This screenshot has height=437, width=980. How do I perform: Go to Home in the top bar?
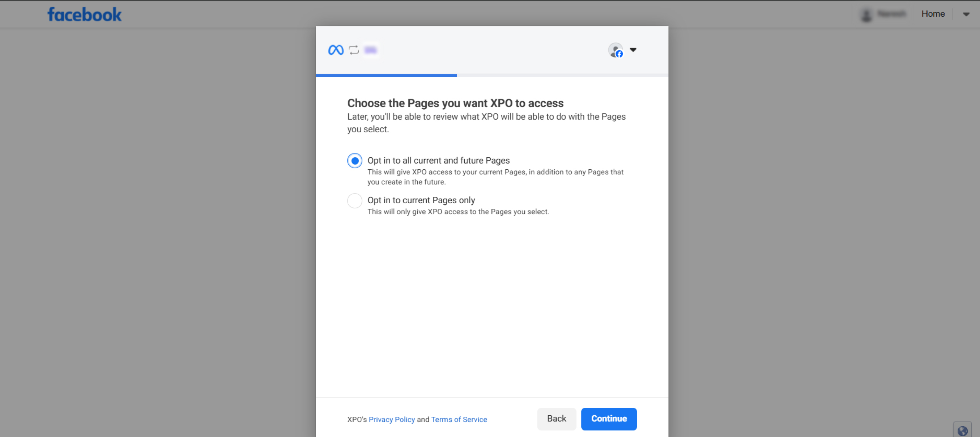pos(933,14)
